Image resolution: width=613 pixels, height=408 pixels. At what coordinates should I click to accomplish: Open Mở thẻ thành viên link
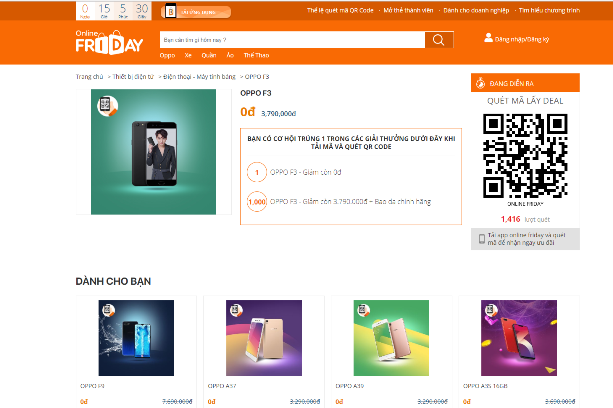click(408, 10)
